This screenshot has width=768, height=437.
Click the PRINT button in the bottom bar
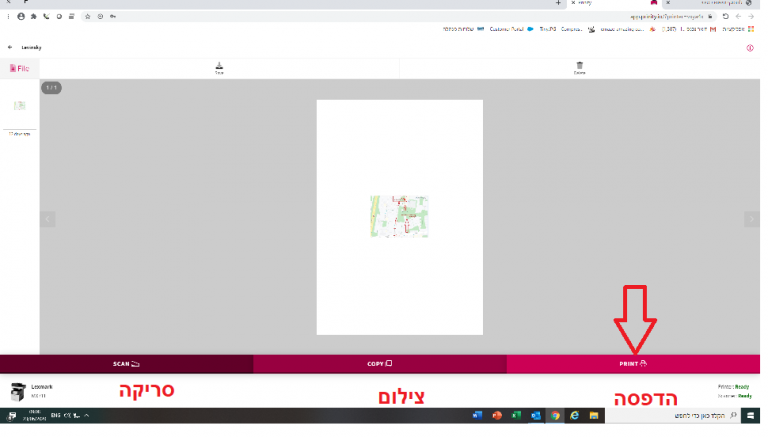click(633, 364)
